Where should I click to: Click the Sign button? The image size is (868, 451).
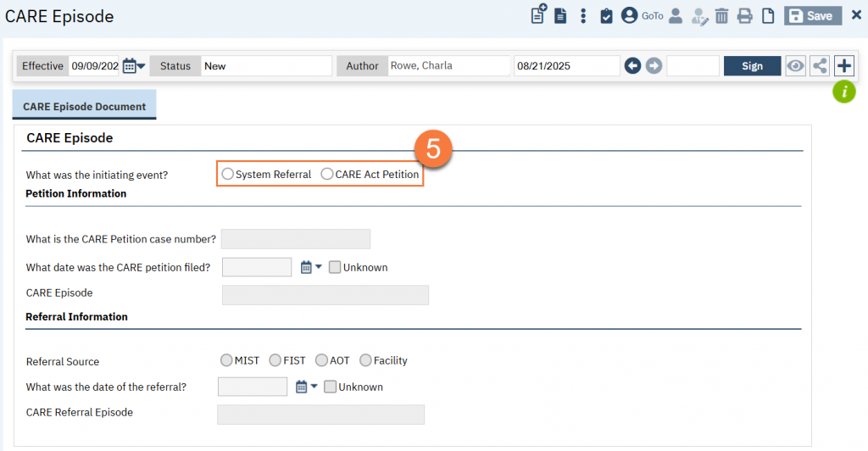coord(752,66)
